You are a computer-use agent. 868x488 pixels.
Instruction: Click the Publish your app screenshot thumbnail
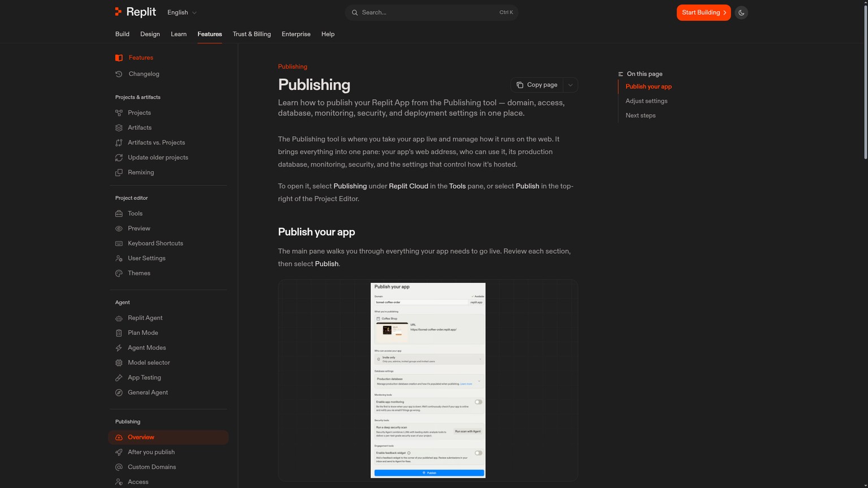pyautogui.click(x=428, y=380)
